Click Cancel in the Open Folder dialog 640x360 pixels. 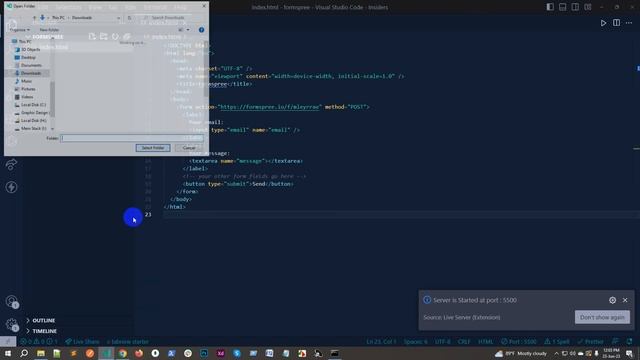click(189, 148)
